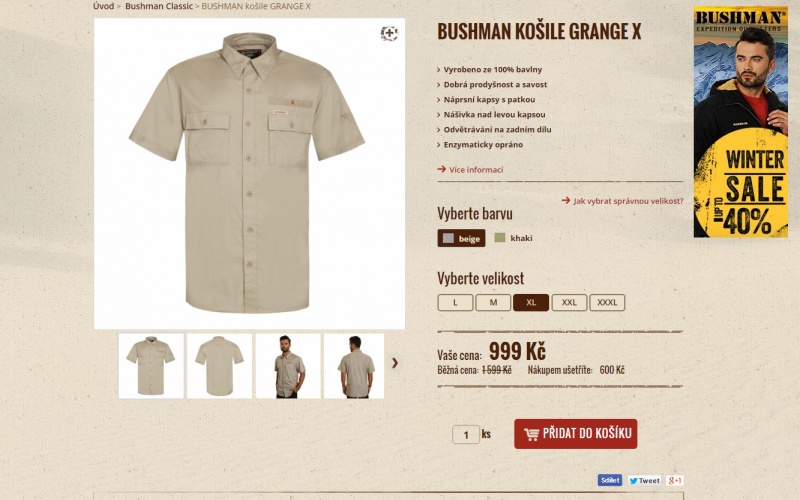Screen dimensions: 800x500
Task: Select size M
Action: tap(493, 303)
